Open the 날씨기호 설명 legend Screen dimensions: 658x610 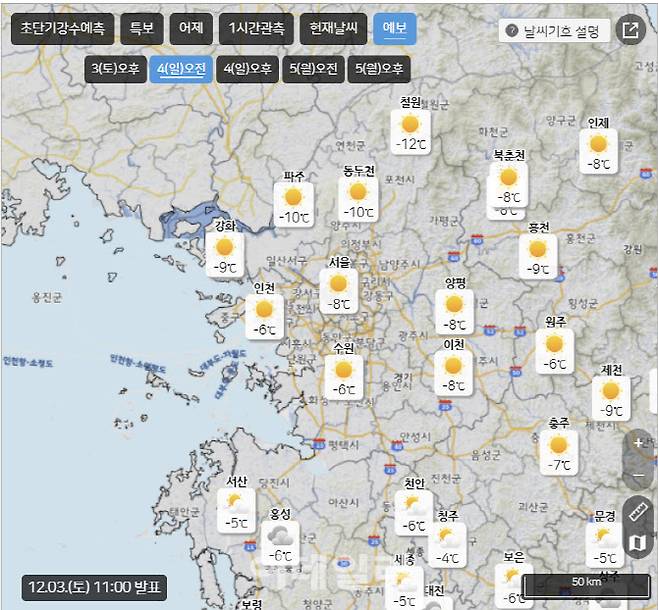point(554,31)
